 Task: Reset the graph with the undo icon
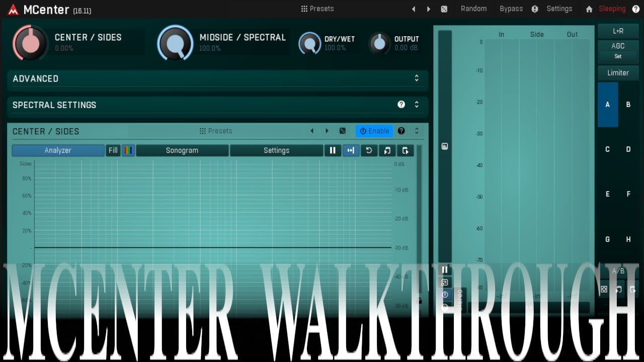point(369,150)
